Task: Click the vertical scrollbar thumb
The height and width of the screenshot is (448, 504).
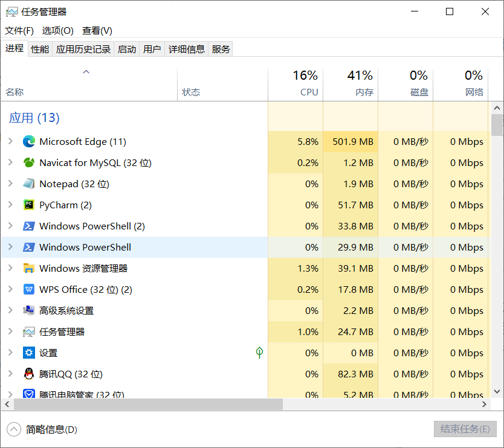Action: (x=497, y=125)
